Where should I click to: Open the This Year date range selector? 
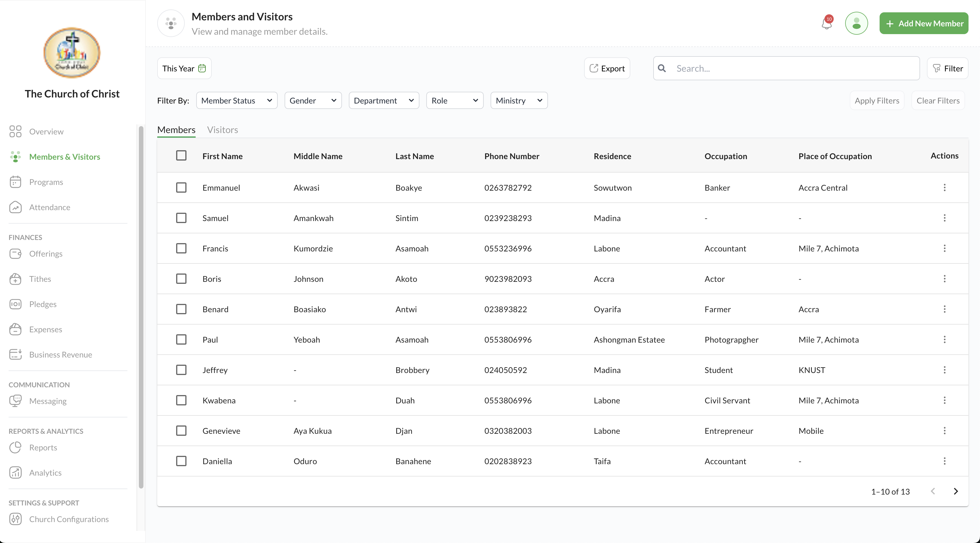[184, 68]
